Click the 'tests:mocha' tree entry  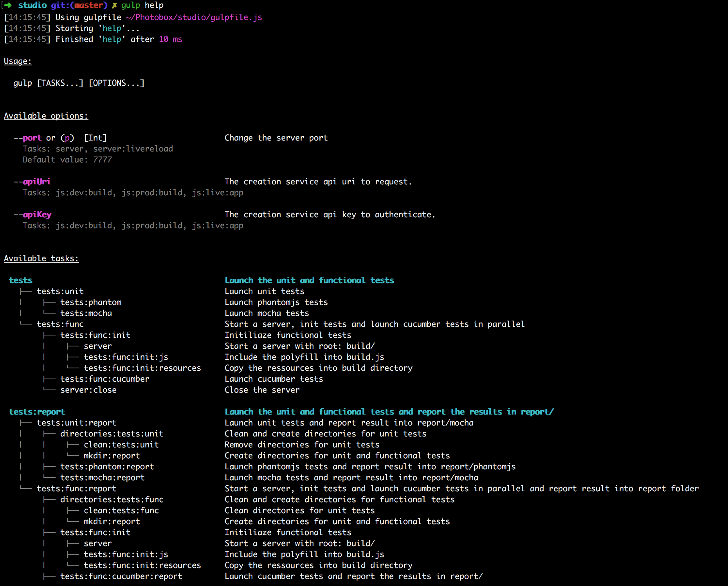coord(86,314)
